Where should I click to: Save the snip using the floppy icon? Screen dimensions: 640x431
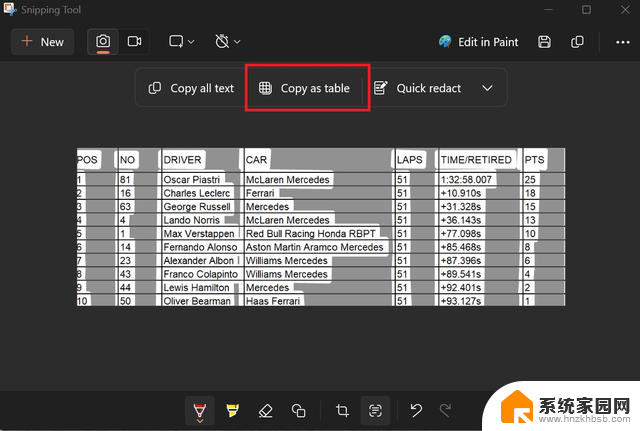pos(544,42)
